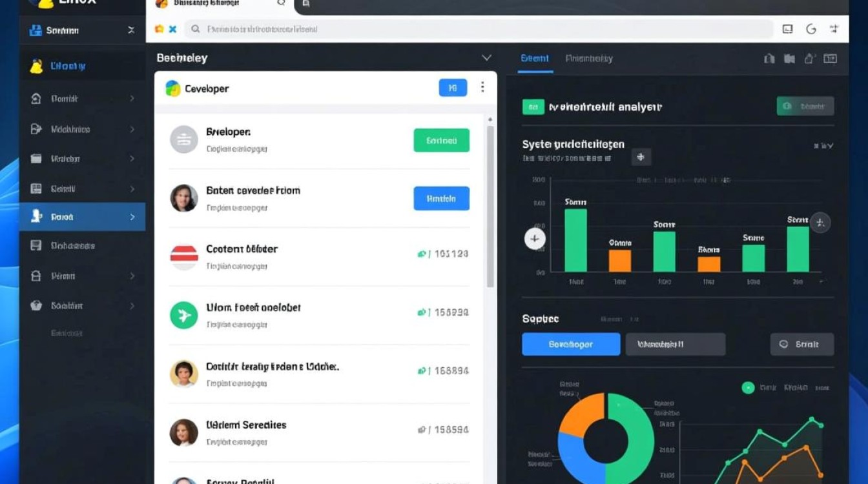
Task: Switch to the Fnambelsy tab
Action: 588,59
